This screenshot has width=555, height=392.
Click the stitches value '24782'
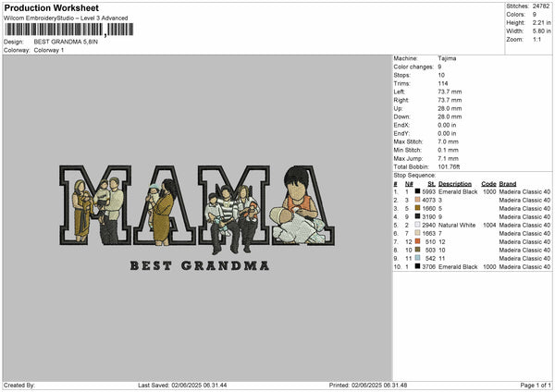coord(541,6)
